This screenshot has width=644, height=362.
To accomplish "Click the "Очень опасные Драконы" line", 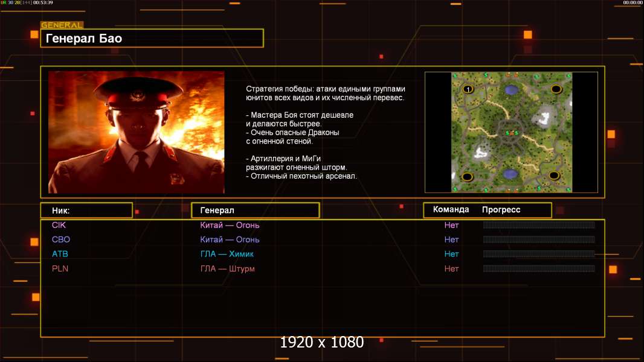I will click(x=293, y=132).
